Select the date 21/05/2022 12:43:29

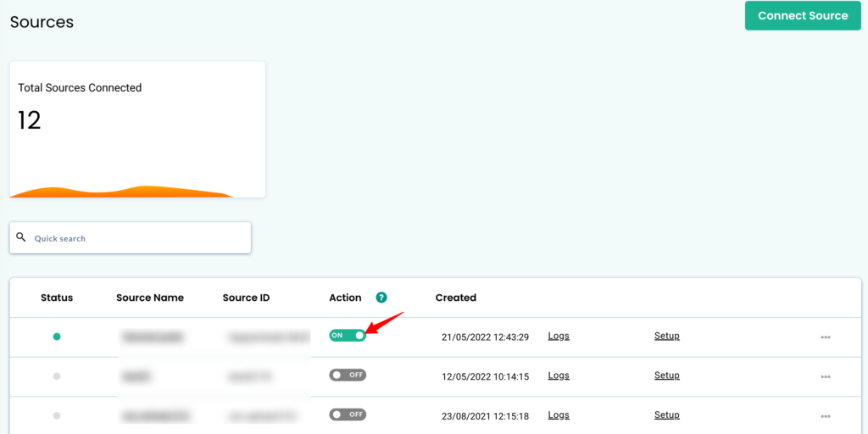[x=486, y=337]
